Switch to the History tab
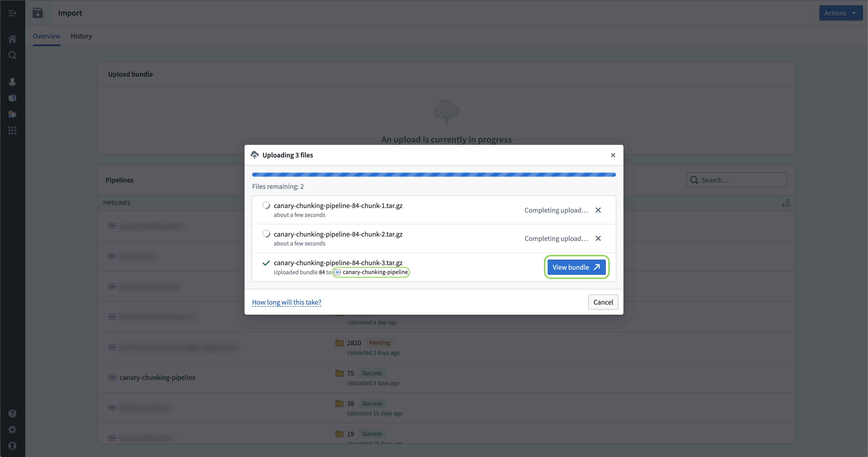 (81, 36)
